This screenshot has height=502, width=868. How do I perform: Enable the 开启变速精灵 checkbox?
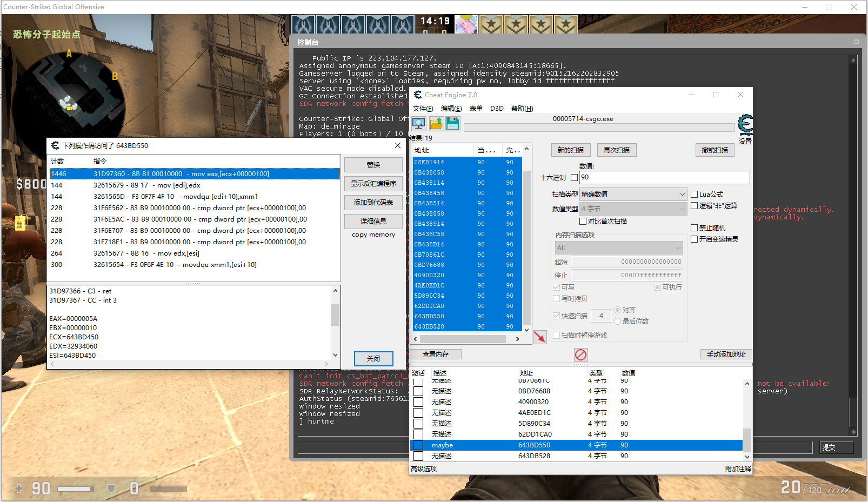click(694, 239)
